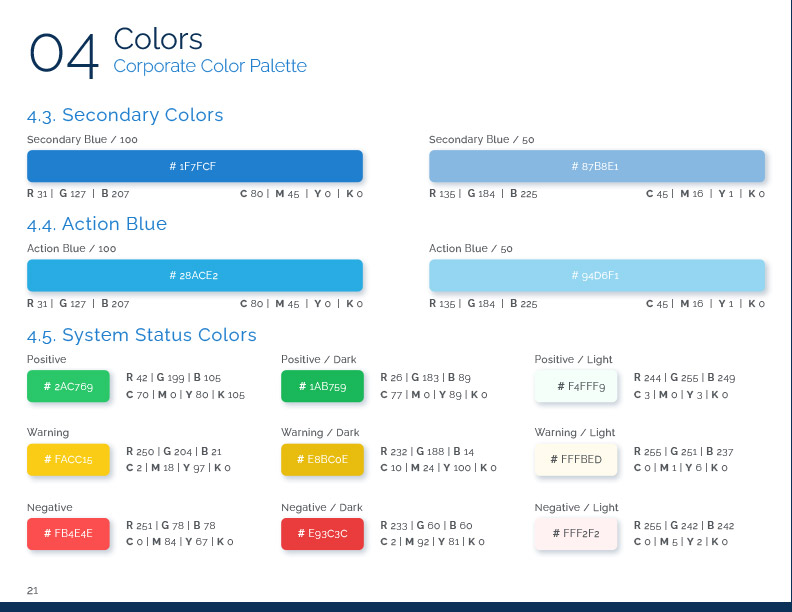Click the Warning yellow swatch #FACC15
This screenshot has height=612, width=792.
point(68,460)
